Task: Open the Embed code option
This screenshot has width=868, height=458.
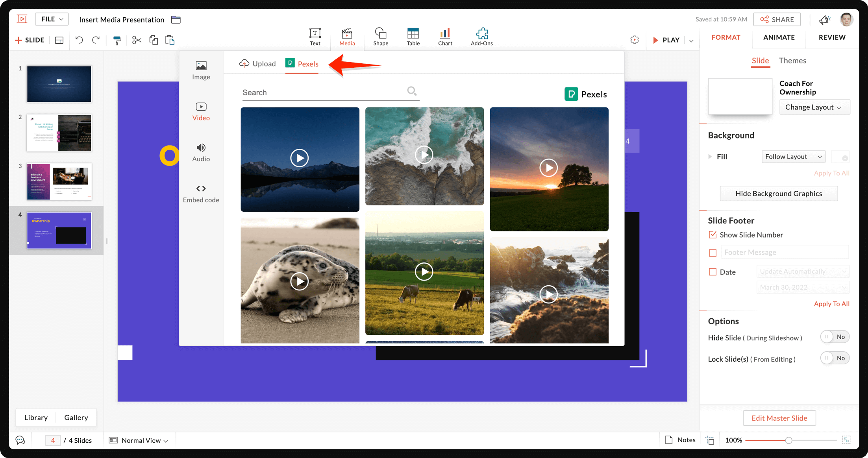Action: [201, 193]
